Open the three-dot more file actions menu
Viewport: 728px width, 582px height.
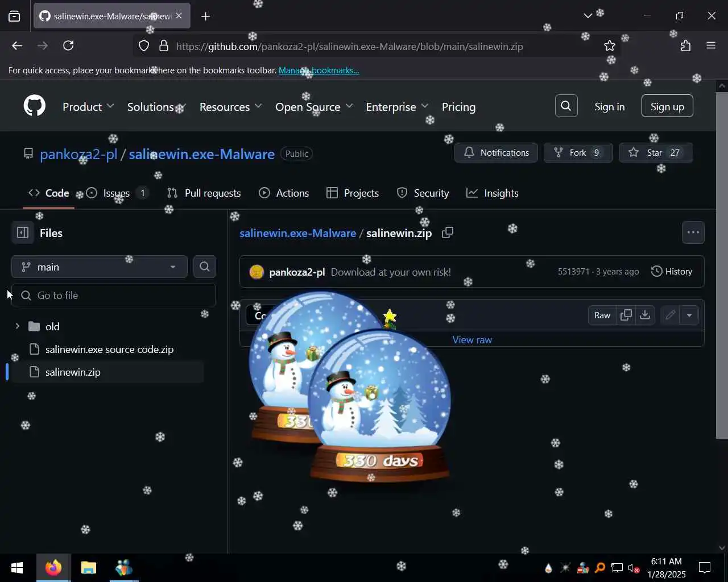click(x=693, y=232)
